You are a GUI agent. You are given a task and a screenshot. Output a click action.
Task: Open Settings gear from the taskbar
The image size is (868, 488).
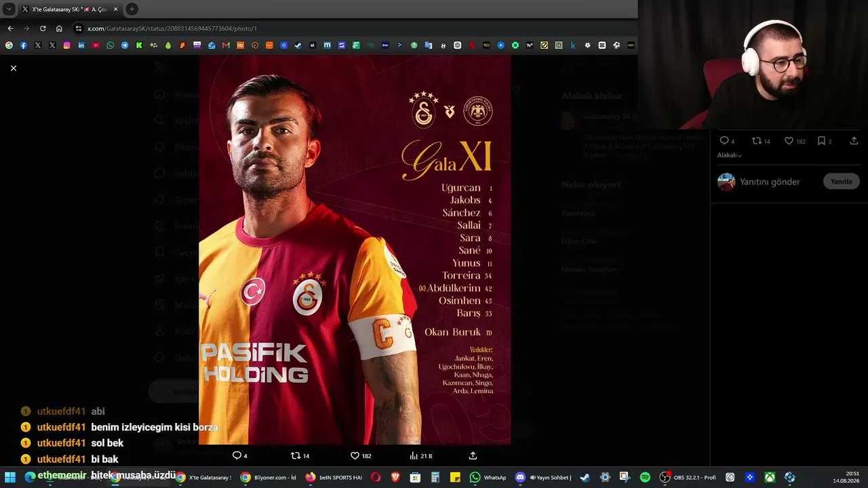(x=605, y=477)
